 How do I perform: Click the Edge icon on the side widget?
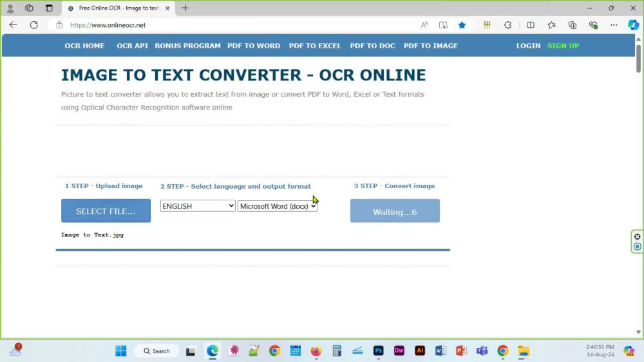tap(637, 247)
